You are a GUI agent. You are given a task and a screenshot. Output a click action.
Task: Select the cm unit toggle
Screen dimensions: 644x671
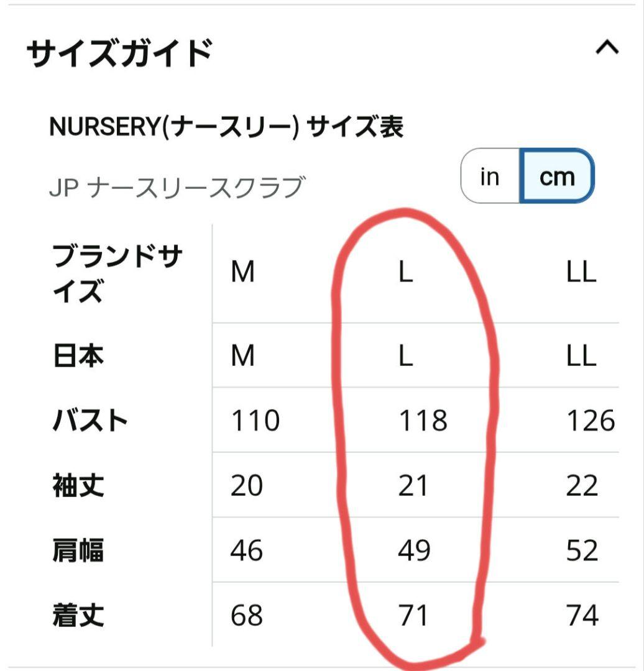(556, 176)
